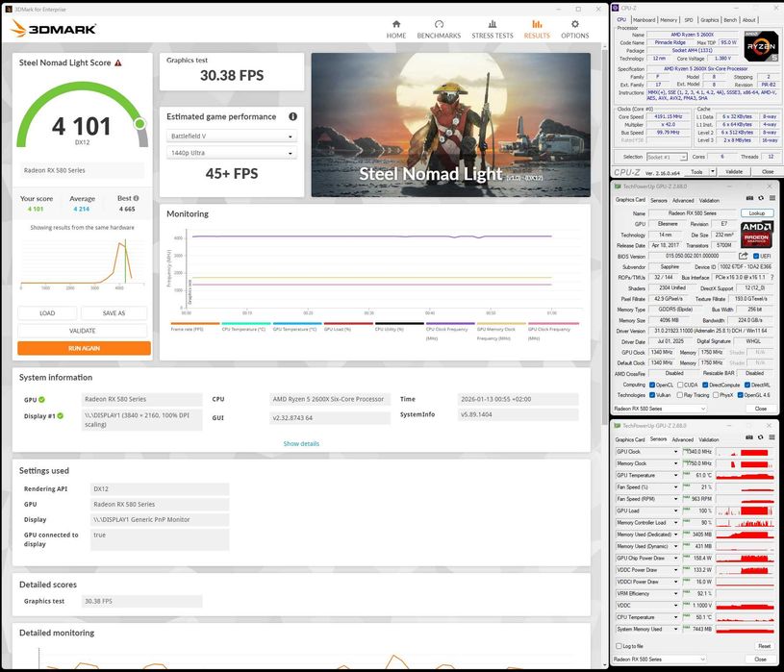Viewport: 784px width, 672px height.
Task: Click CPU-Z title bar app icon
Action: (616, 8)
